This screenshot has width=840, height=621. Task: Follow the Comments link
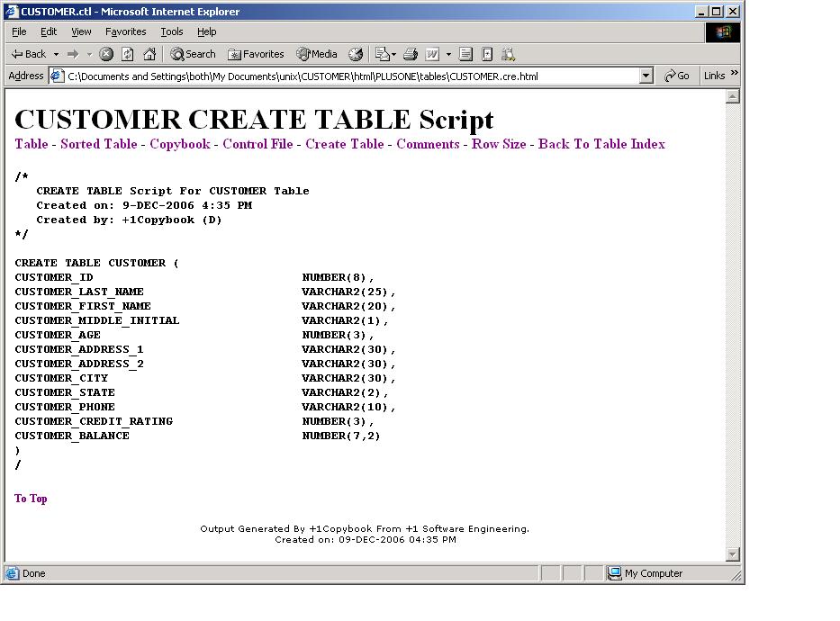[428, 144]
